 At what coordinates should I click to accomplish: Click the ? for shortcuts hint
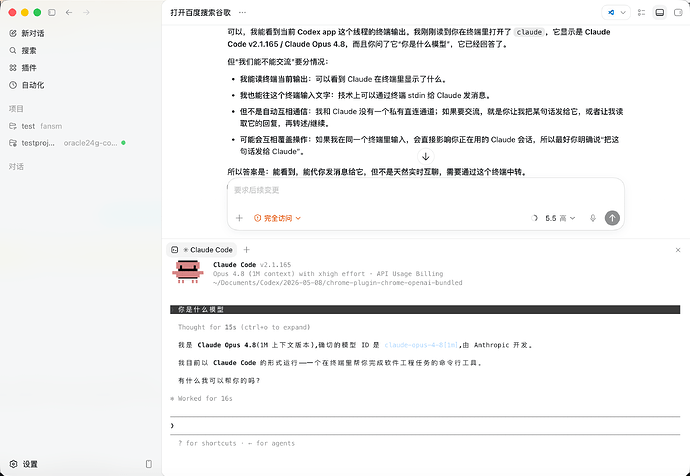[x=207, y=443]
